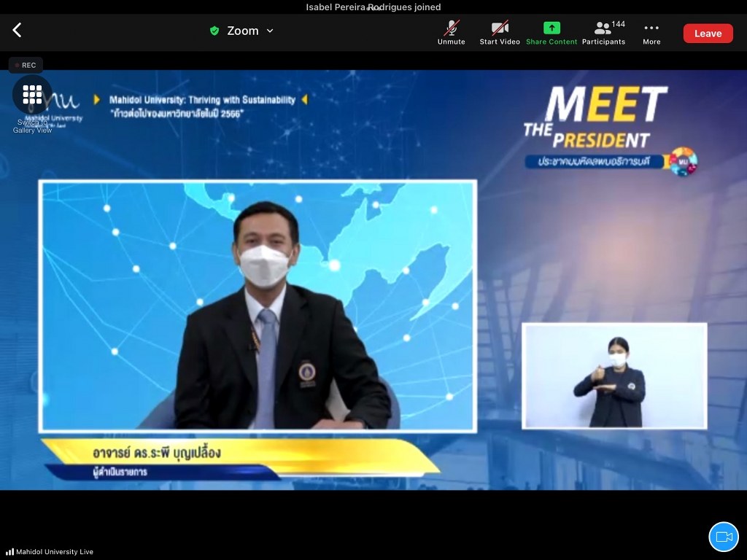Screen dimensions: 747x560
Task: Go back using the left arrow
Action: pos(17,30)
